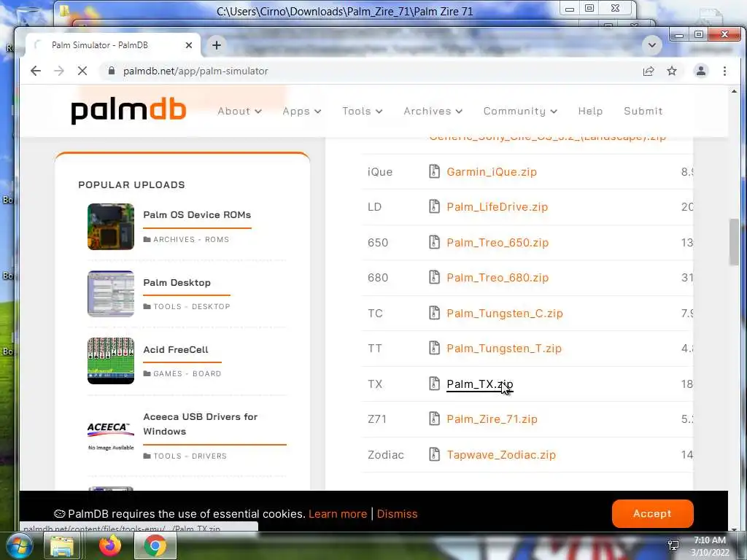Expand the Tools menu
The width and height of the screenshot is (747, 560).
pyautogui.click(x=362, y=112)
